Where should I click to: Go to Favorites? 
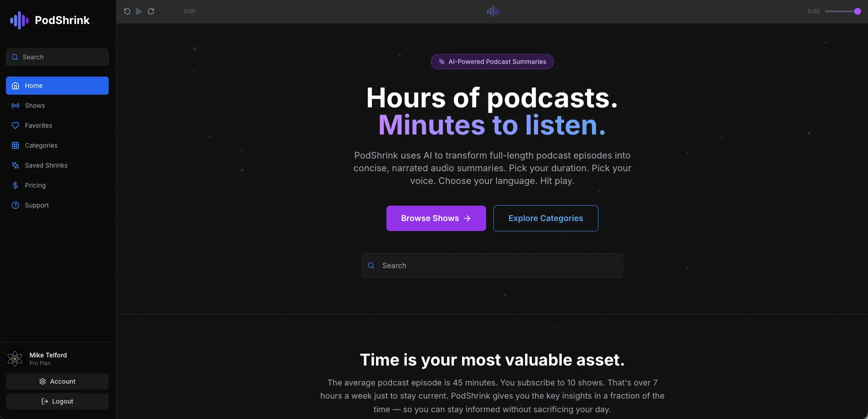[x=57, y=125]
